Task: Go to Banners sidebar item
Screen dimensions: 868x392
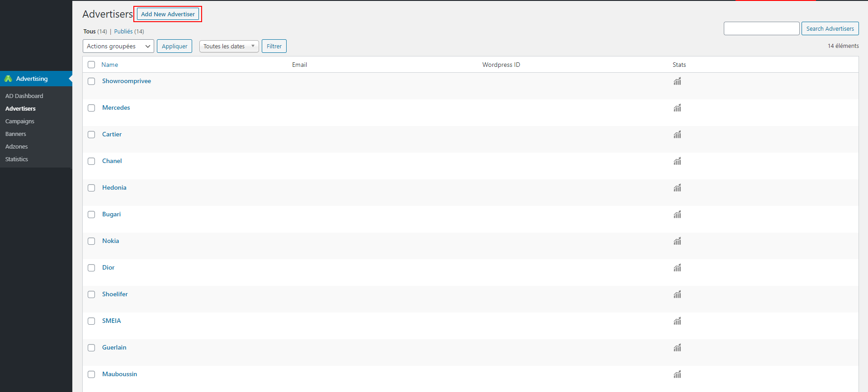Action: pyautogui.click(x=16, y=134)
